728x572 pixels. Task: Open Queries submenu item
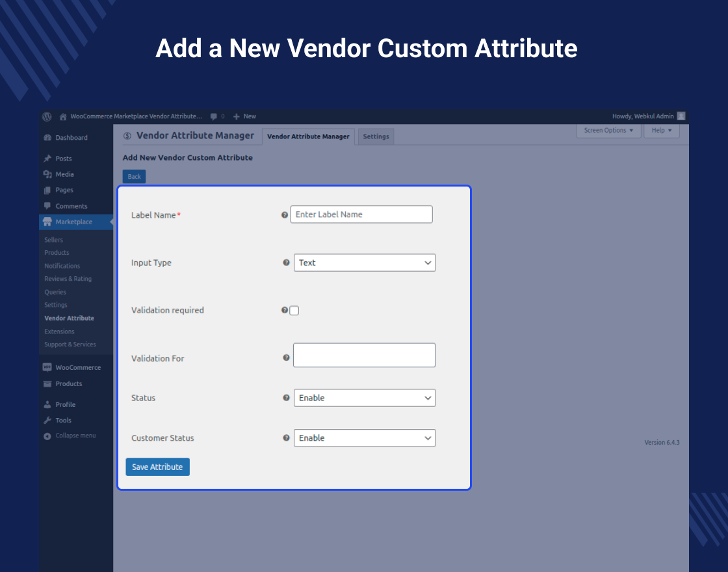(x=55, y=292)
